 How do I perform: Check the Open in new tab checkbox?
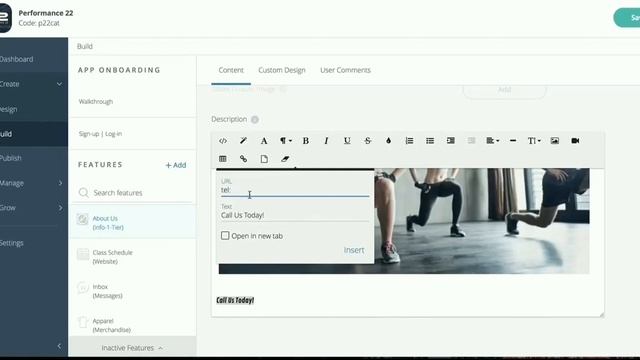click(225, 236)
